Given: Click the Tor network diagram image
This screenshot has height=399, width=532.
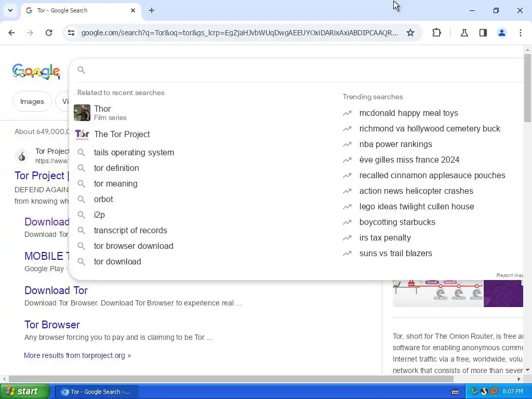Looking at the screenshot, I should coord(437,294).
